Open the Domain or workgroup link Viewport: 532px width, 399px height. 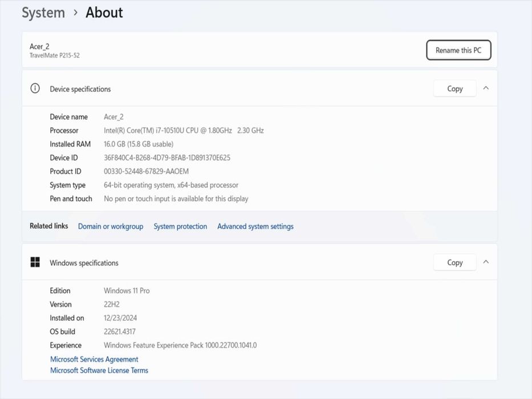point(111,226)
